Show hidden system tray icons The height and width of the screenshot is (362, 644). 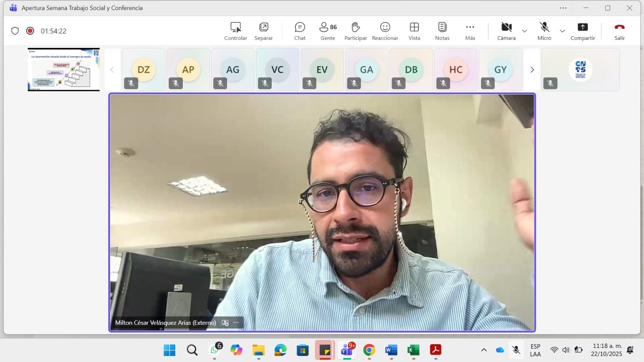[484, 350]
